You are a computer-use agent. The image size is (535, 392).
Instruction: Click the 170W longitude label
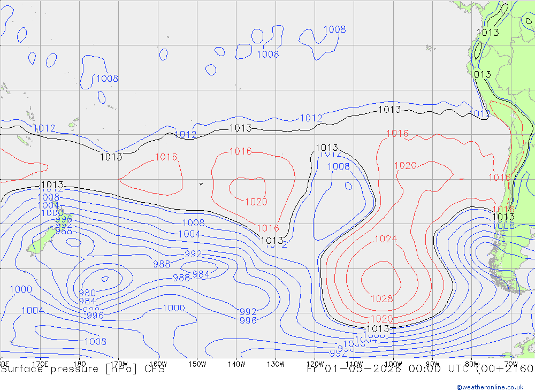(x=119, y=364)
